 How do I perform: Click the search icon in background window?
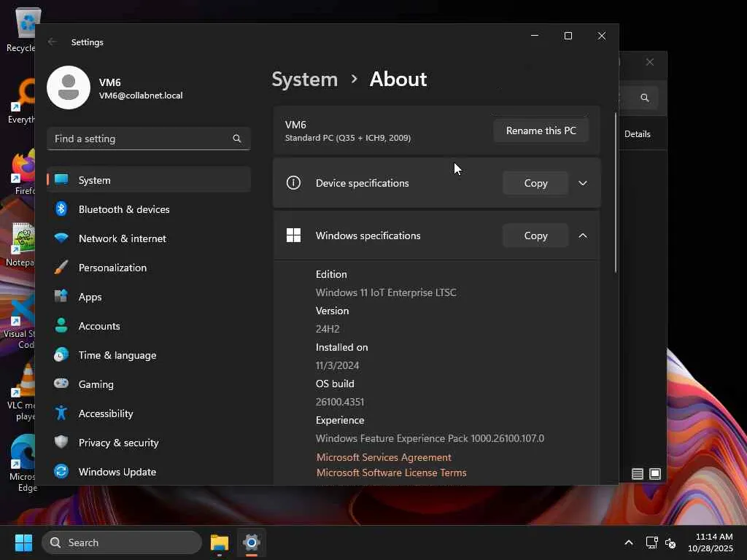645,98
